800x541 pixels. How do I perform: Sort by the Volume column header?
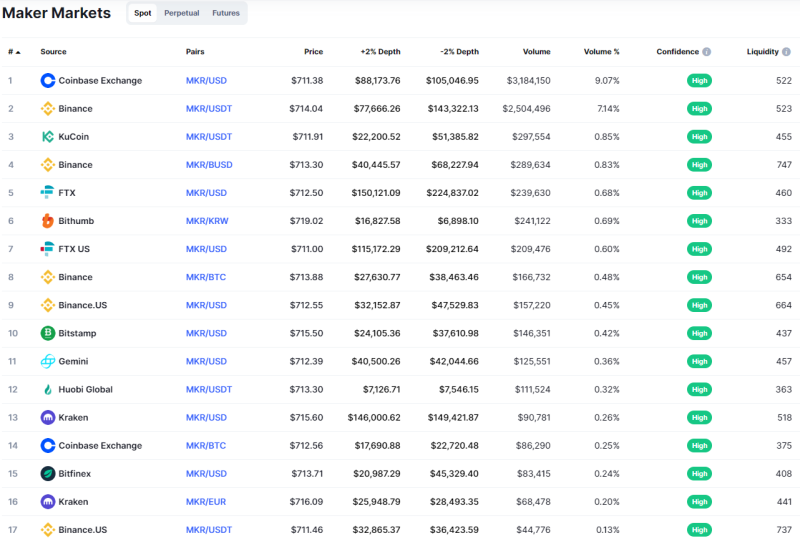point(537,52)
